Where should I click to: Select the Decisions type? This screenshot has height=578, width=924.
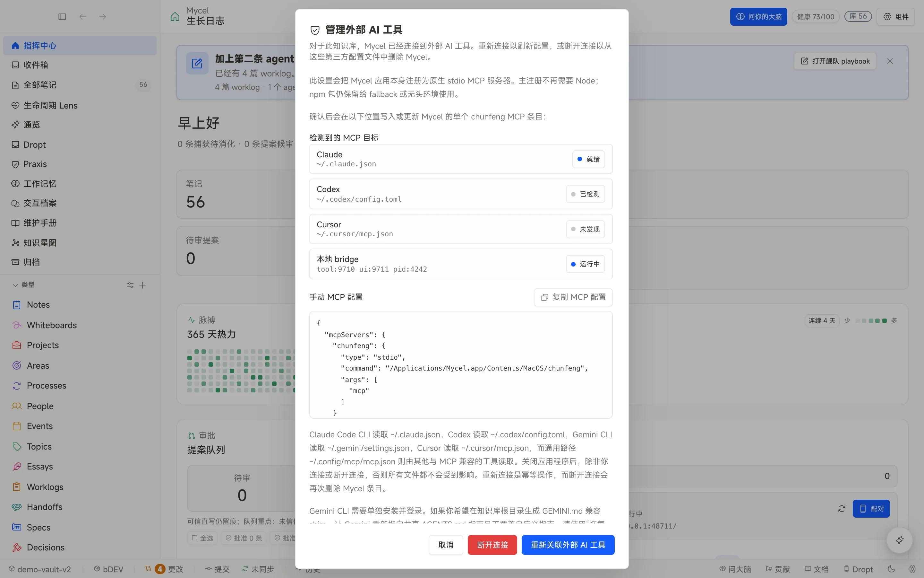[x=80, y=547]
